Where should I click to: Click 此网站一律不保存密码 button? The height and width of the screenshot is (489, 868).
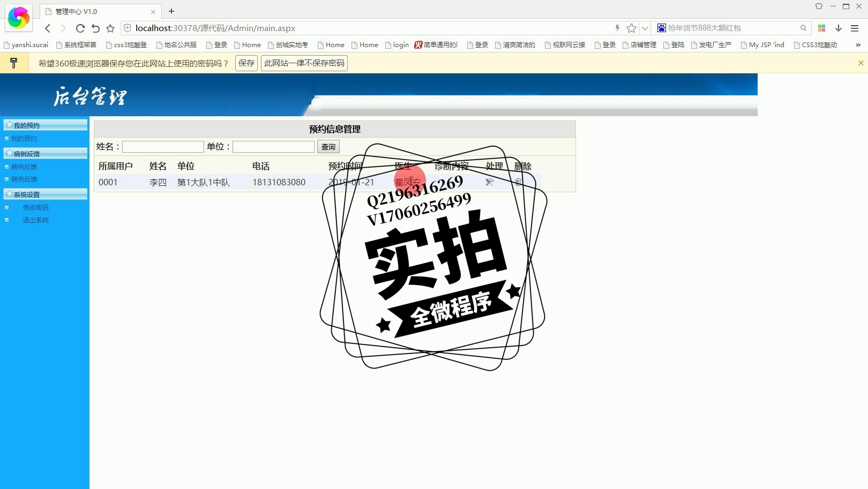pyautogui.click(x=304, y=63)
